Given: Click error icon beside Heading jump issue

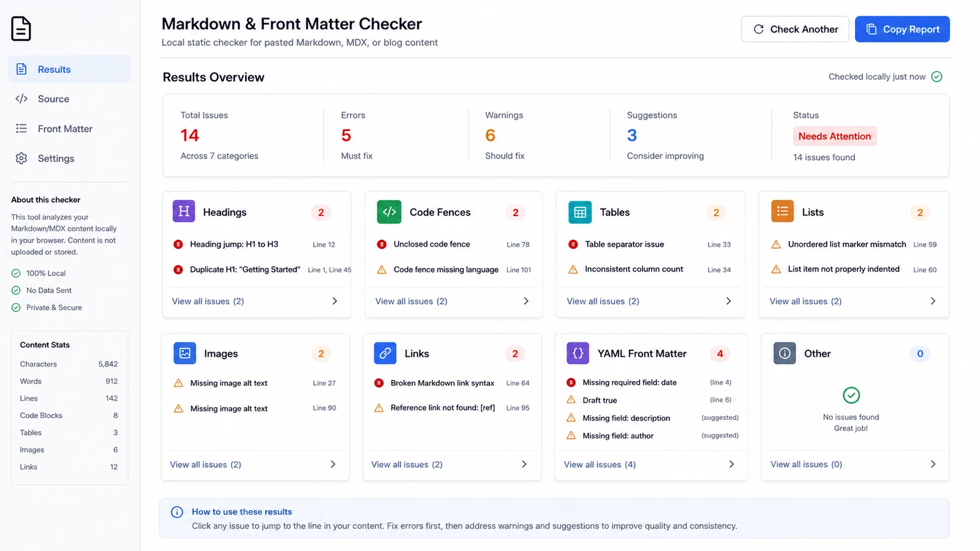Looking at the screenshot, I should (178, 244).
